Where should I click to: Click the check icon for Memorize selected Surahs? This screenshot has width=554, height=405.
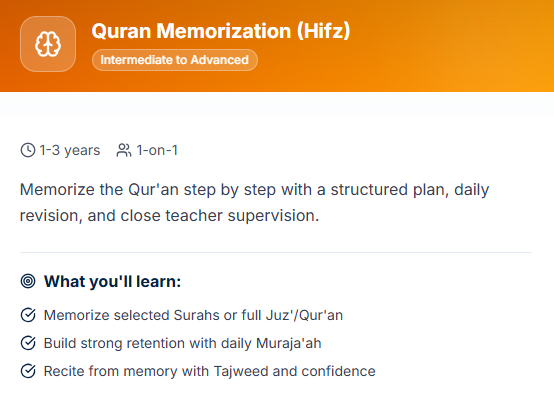28,315
